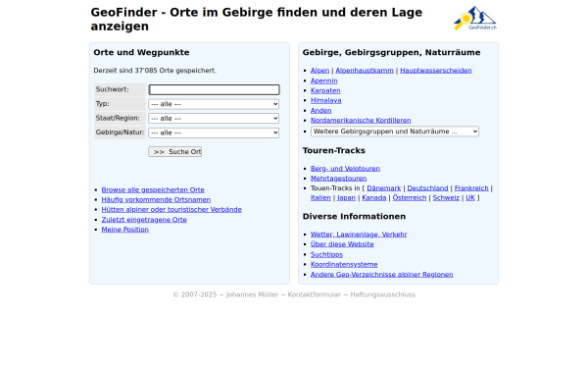Select Japan tour tracks link

coord(346,197)
